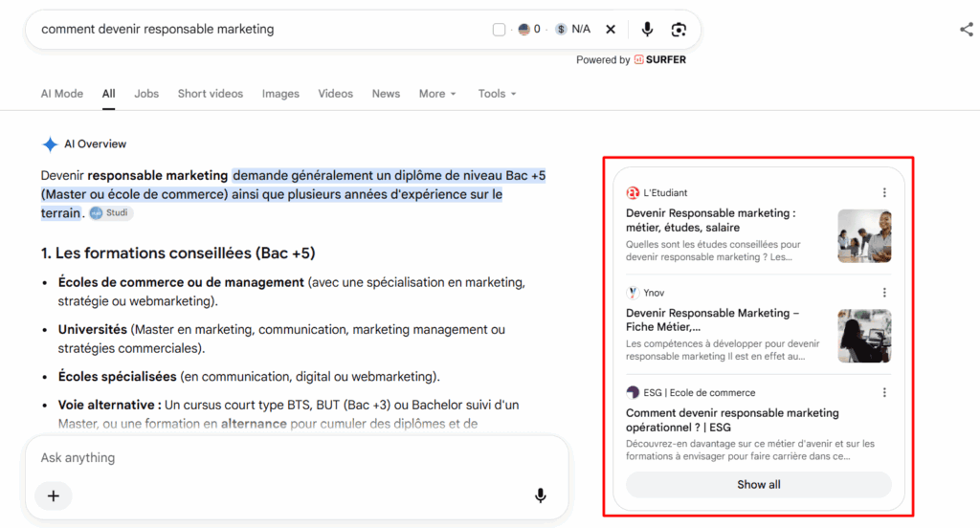Click the Show all sources button

tap(759, 485)
